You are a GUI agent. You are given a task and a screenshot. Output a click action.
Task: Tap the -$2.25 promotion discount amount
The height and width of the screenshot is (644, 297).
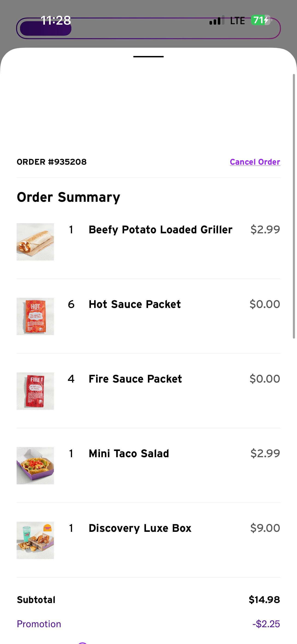click(266, 624)
